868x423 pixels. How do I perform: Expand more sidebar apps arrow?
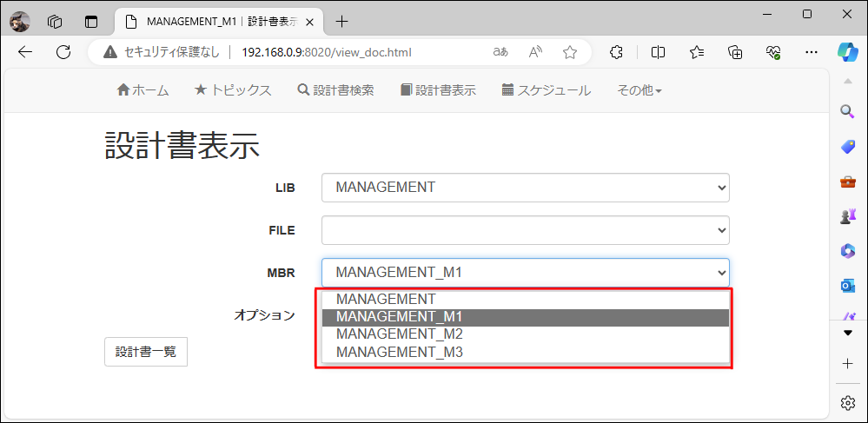pos(847,334)
